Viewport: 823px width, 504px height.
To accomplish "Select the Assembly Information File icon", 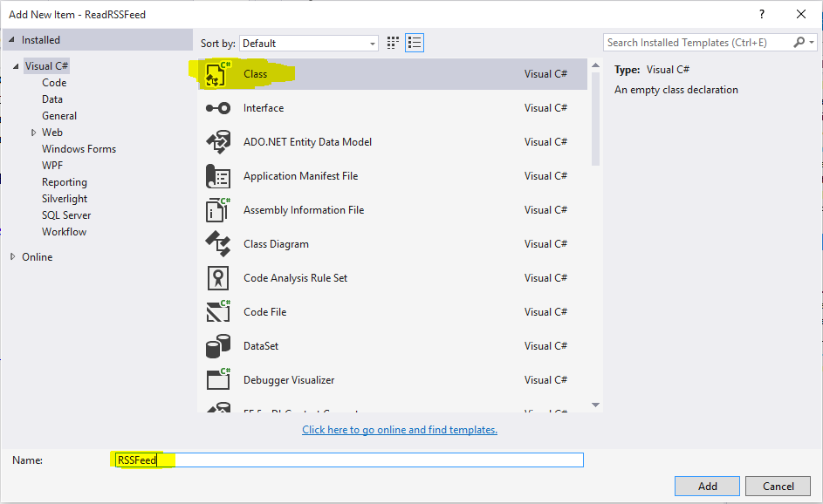I will [x=217, y=210].
